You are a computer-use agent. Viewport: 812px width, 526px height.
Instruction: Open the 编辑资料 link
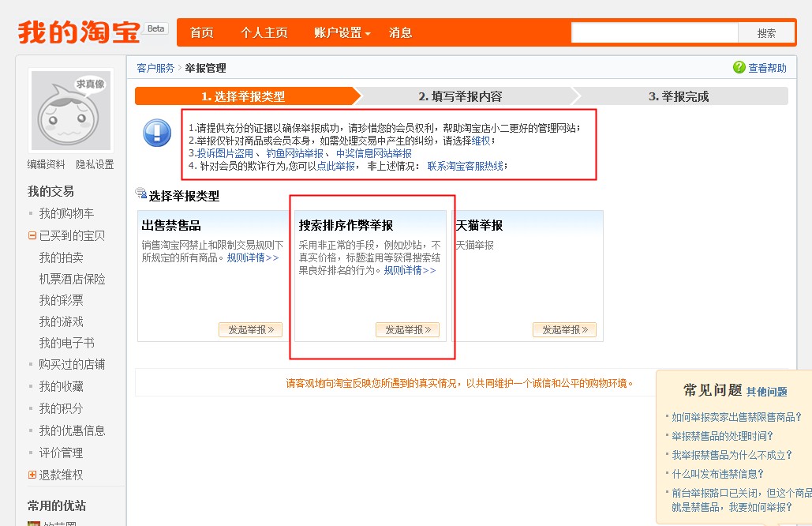(47, 164)
